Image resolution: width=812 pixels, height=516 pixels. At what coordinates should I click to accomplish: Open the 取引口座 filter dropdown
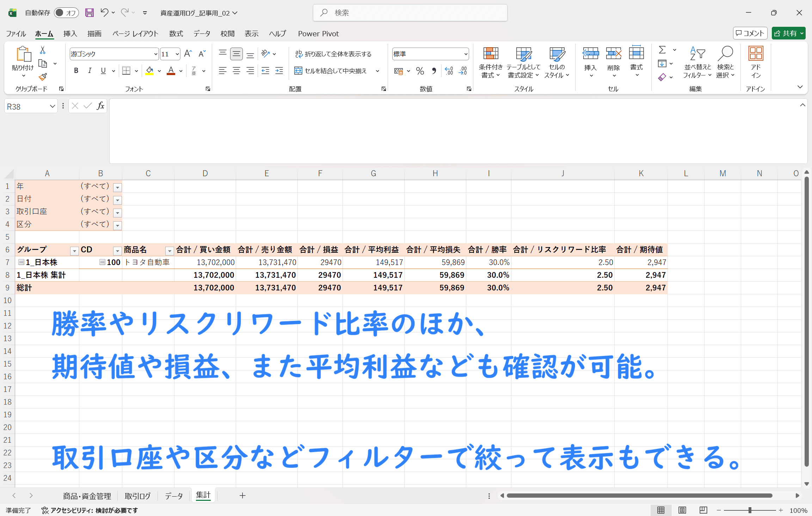point(118,213)
